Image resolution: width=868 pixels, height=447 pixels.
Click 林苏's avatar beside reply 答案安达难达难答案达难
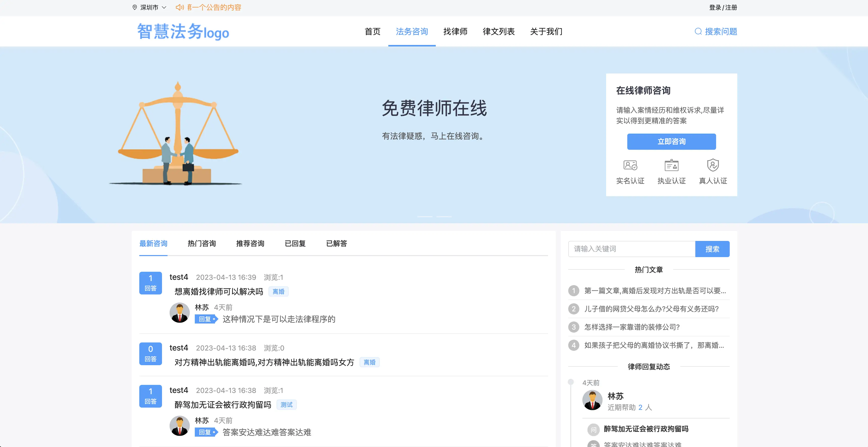(x=179, y=426)
